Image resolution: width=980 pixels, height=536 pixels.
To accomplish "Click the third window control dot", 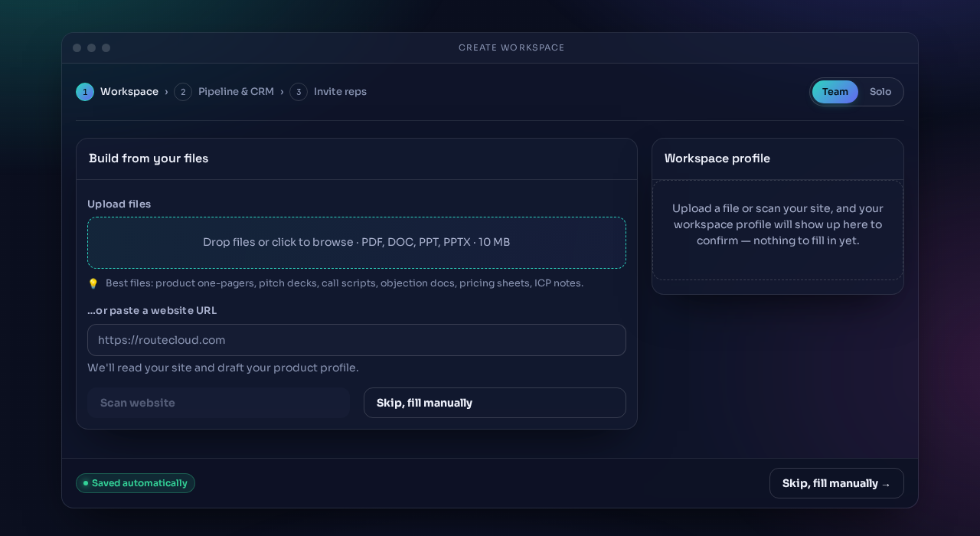I will pos(106,47).
